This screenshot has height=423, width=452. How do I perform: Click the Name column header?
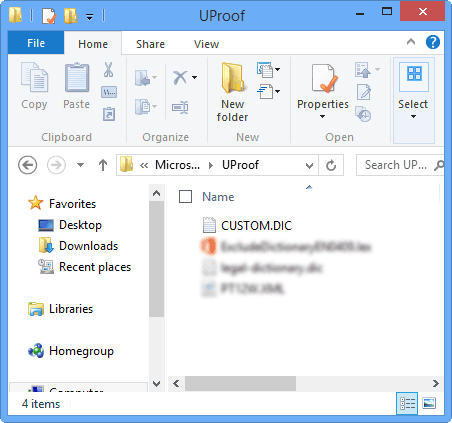218,197
